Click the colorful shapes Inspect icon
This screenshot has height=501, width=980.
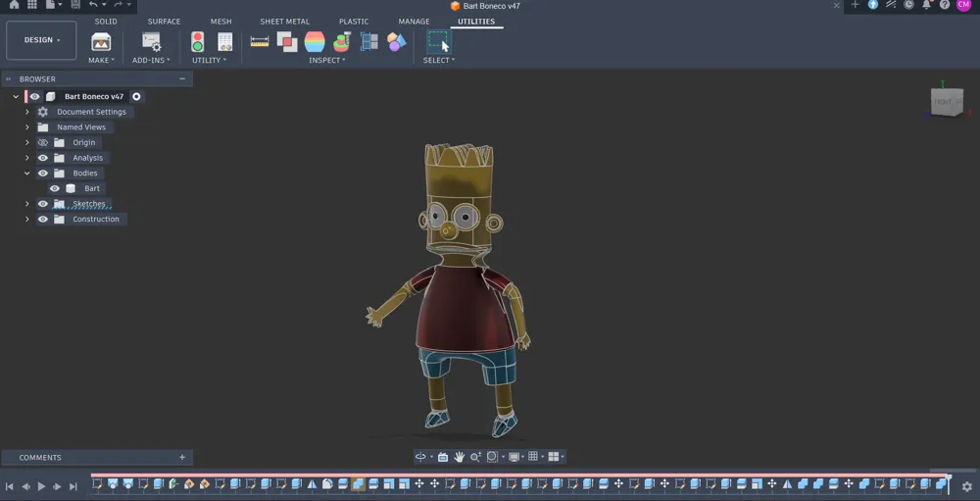397,42
